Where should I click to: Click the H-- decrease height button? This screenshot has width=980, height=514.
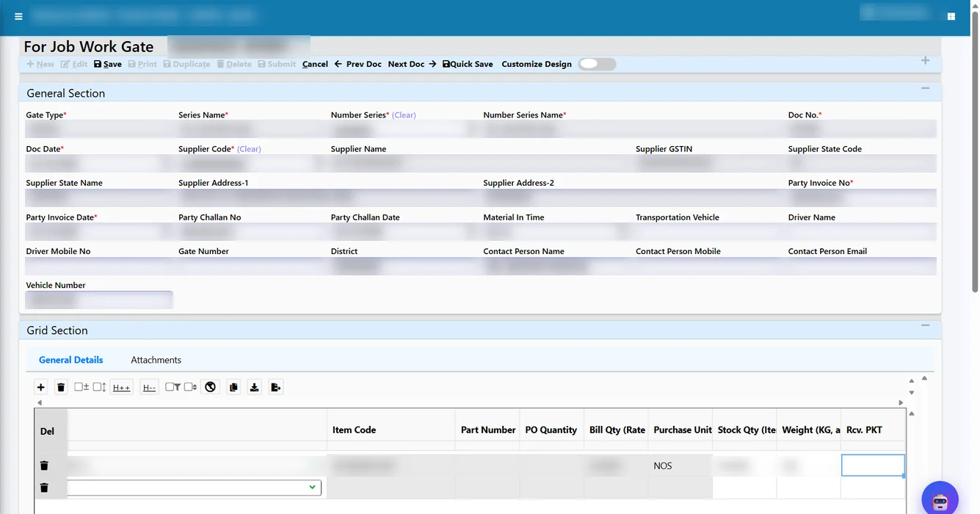149,387
